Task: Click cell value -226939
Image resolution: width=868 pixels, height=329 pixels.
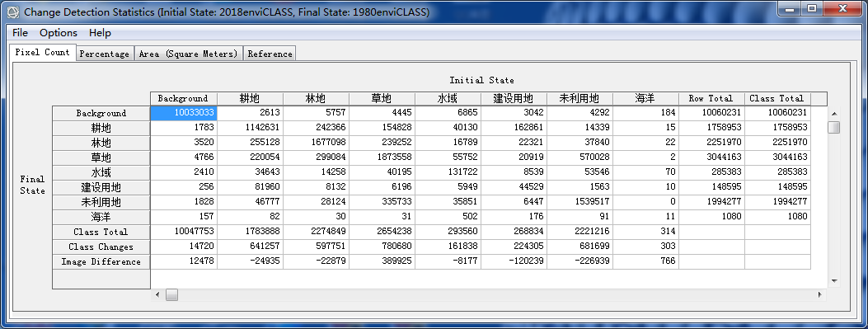Action: (x=579, y=261)
